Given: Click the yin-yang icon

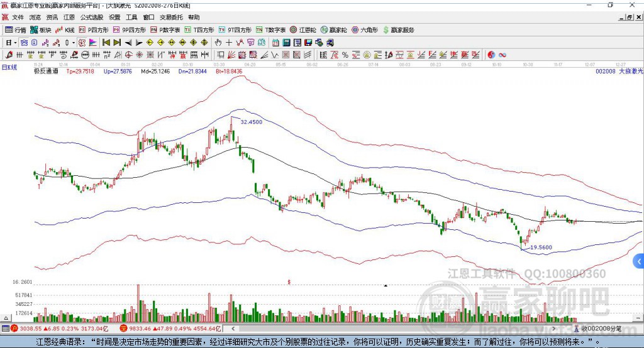Looking at the screenshot, I should click(x=491, y=55).
